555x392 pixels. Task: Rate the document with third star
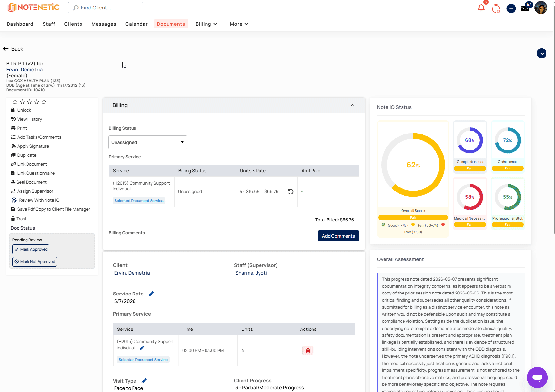point(29,102)
